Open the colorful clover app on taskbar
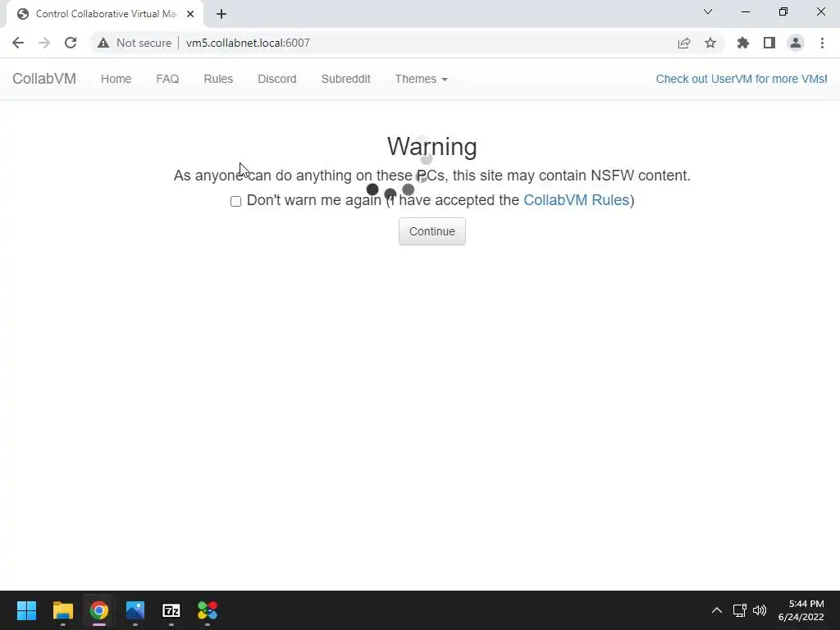This screenshot has height=630, width=840. 208,610
